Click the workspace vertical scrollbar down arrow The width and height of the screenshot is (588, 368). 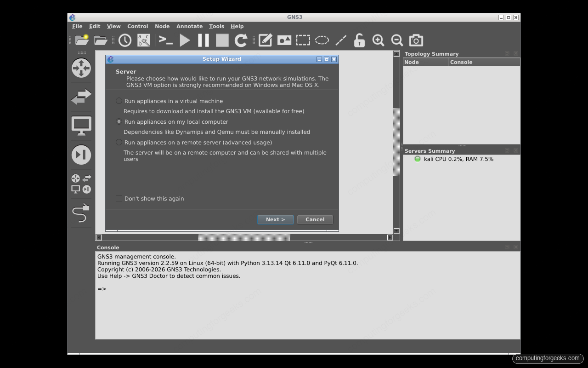click(x=396, y=231)
